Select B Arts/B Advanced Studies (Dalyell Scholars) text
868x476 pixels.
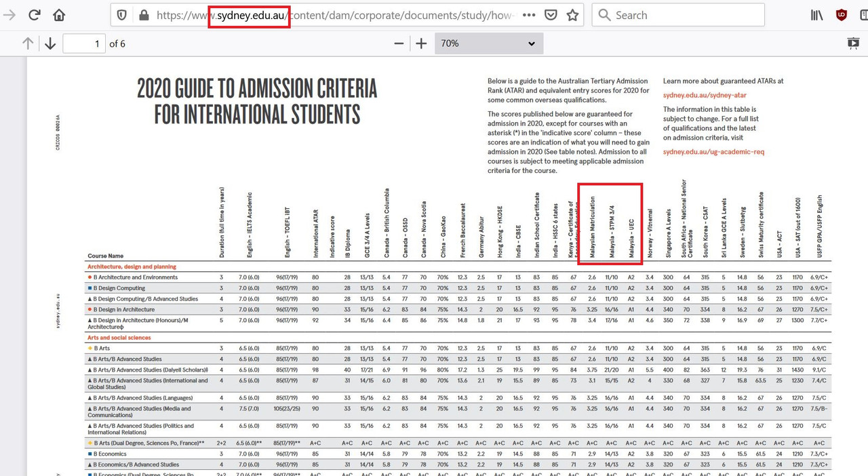[149, 369]
